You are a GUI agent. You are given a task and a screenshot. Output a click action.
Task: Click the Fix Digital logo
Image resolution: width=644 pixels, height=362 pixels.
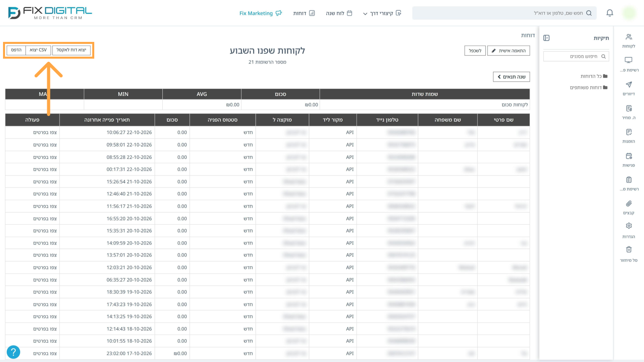click(x=50, y=13)
